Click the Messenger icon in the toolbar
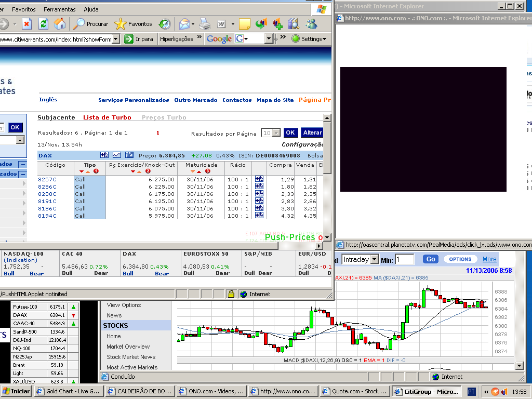 311,24
